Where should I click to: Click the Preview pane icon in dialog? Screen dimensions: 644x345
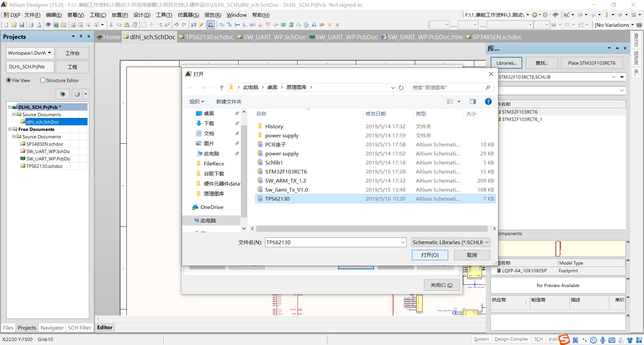473,101
